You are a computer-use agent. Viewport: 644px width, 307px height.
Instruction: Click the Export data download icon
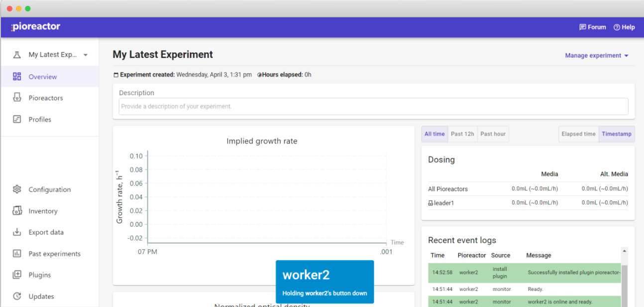pyautogui.click(x=17, y=232)
